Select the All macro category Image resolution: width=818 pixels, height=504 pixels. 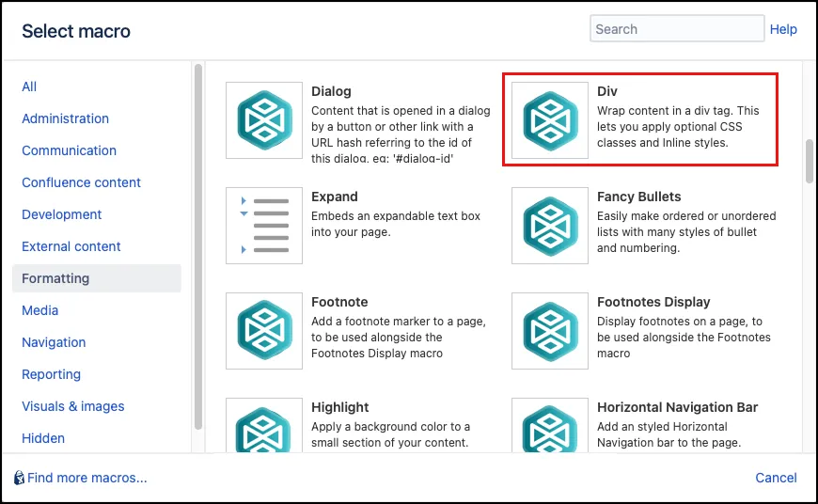(x=29, y=87)
